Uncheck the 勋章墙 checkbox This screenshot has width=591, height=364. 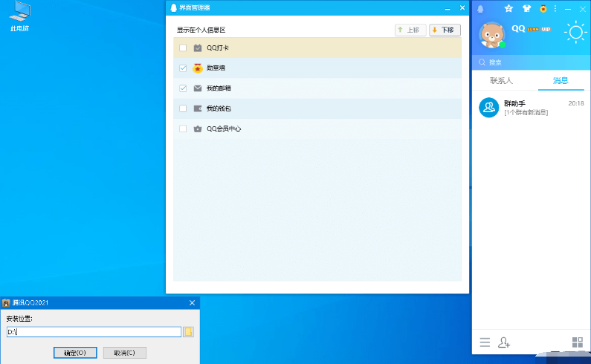(x=183, y=68)
